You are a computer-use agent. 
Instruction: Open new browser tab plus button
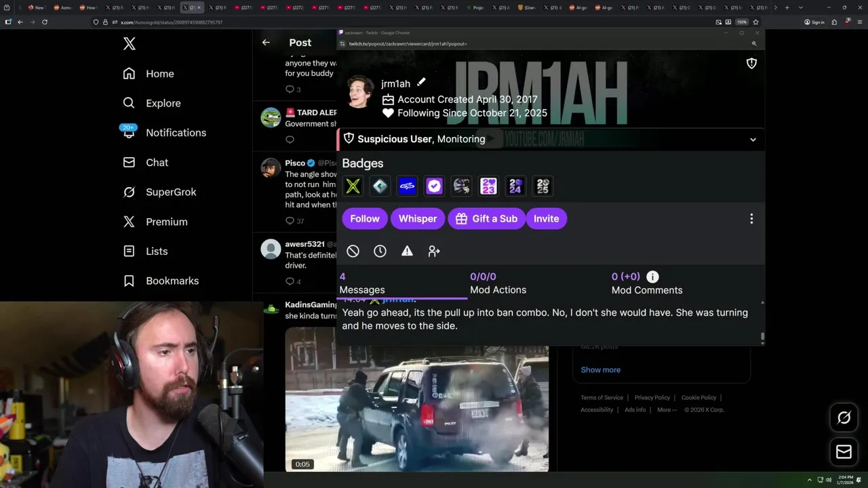(x=787, y=7)
